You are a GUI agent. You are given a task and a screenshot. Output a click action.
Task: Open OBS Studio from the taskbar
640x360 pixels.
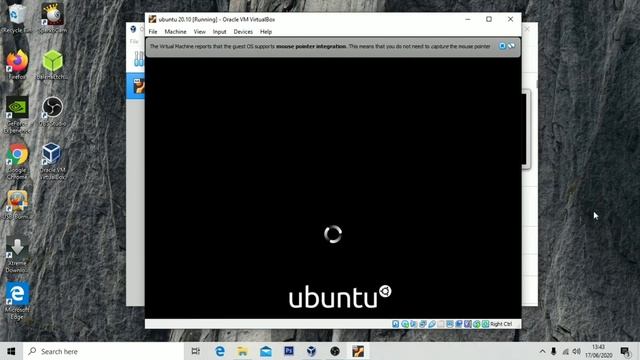tap(335, 351)
